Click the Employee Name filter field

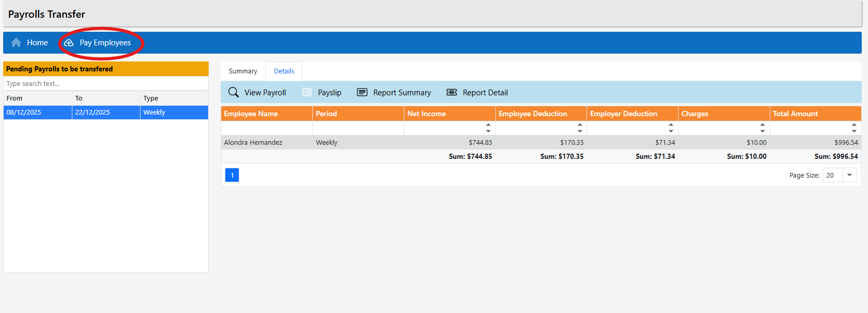[266, 128]
